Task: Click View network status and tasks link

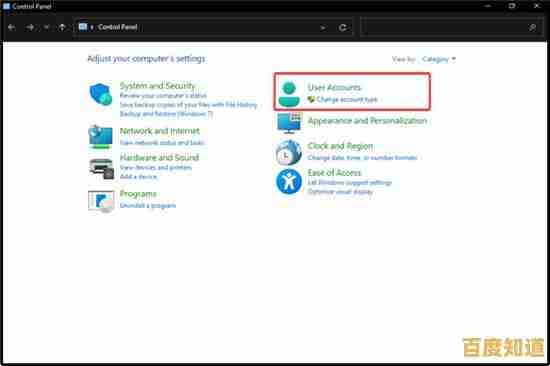Action: click(x=162, y=142)
